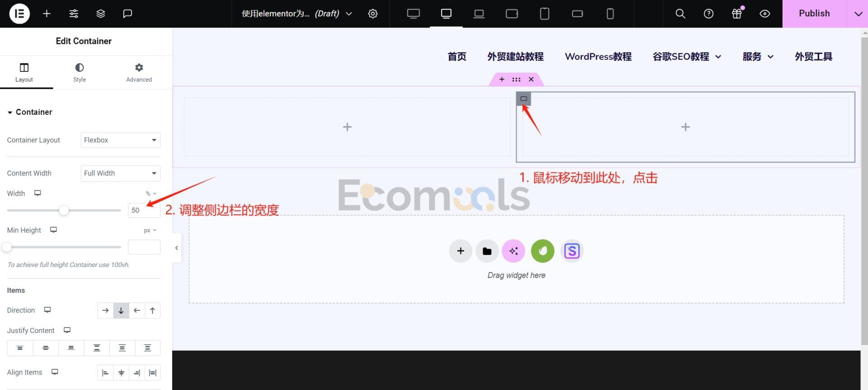
Task: Click the inner container handle icon
Action: [524, 99]
